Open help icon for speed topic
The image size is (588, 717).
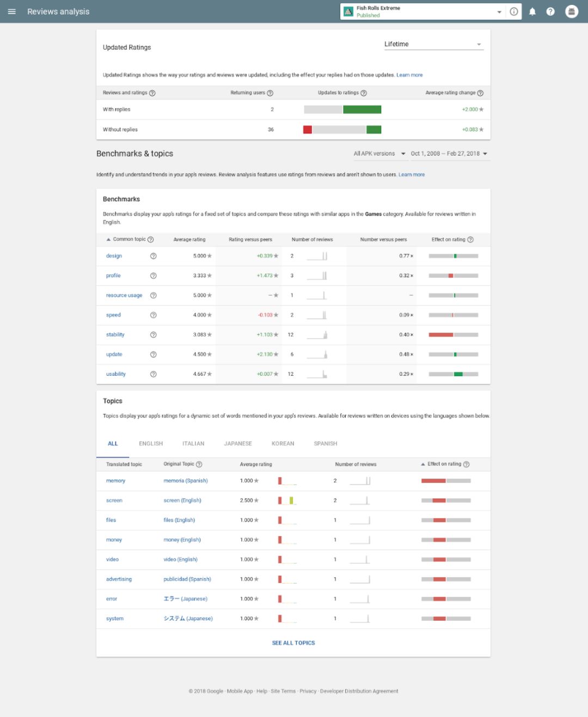click(x=154, y=315)
